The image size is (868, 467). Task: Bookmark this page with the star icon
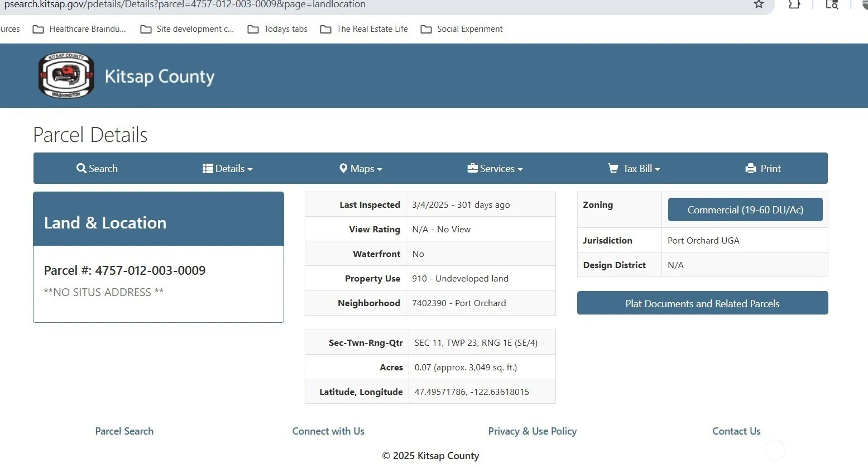(x=759, y=4)
